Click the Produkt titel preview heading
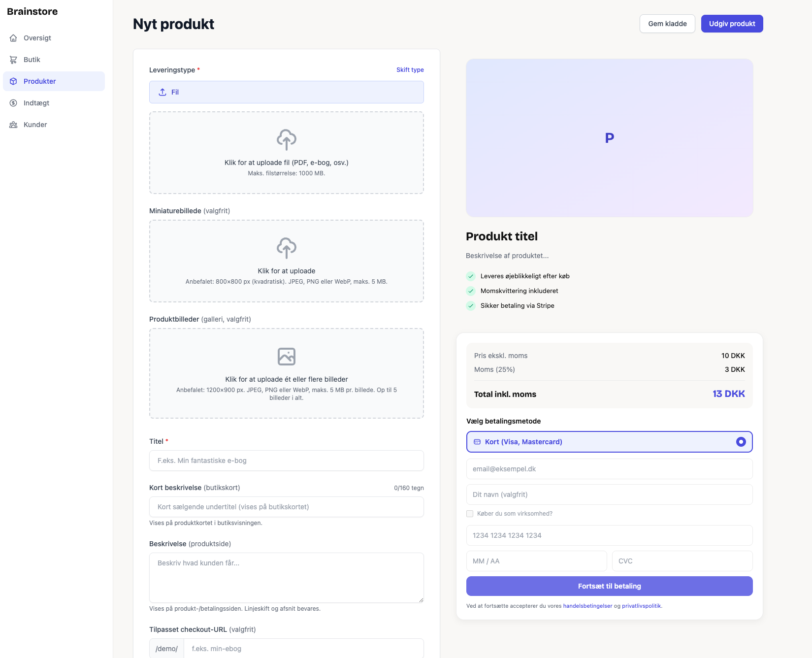This screenshot has height=658, width=812. click(x=502, y=236)
